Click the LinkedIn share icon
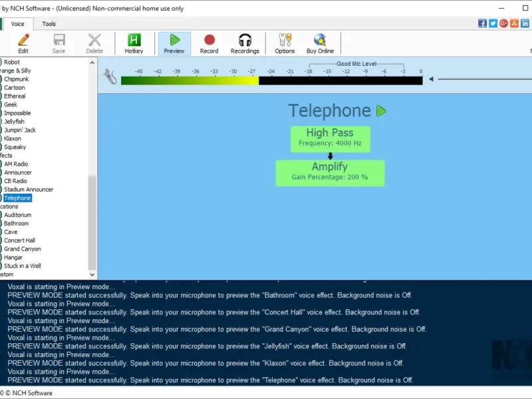Screen dimensions: 532x399 coord(525,23)
